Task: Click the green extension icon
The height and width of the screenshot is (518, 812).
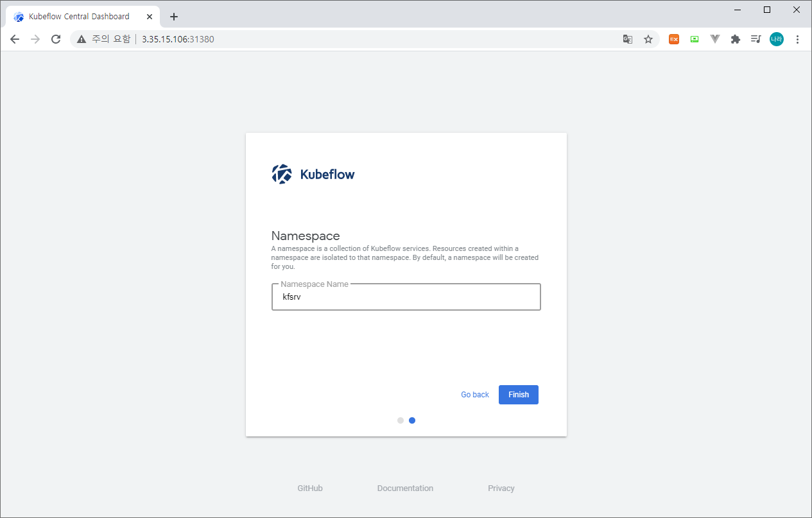Action: (x=695, y=39)
